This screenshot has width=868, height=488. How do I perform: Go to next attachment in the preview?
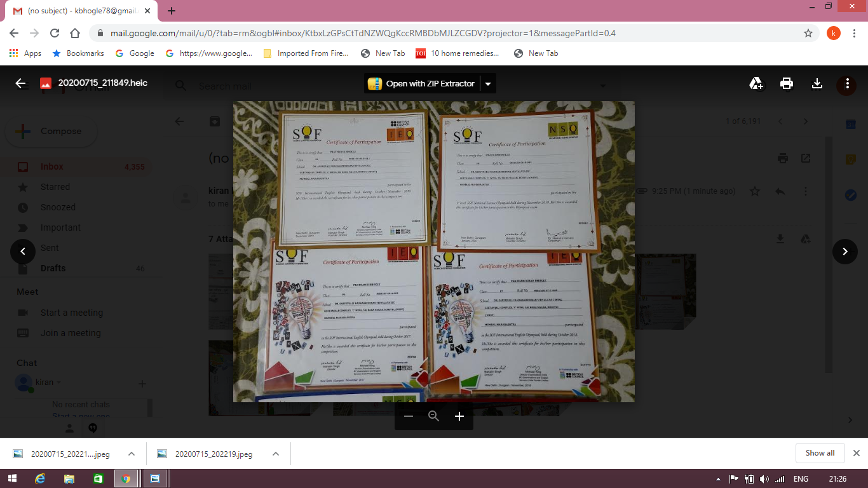(845, 252)
